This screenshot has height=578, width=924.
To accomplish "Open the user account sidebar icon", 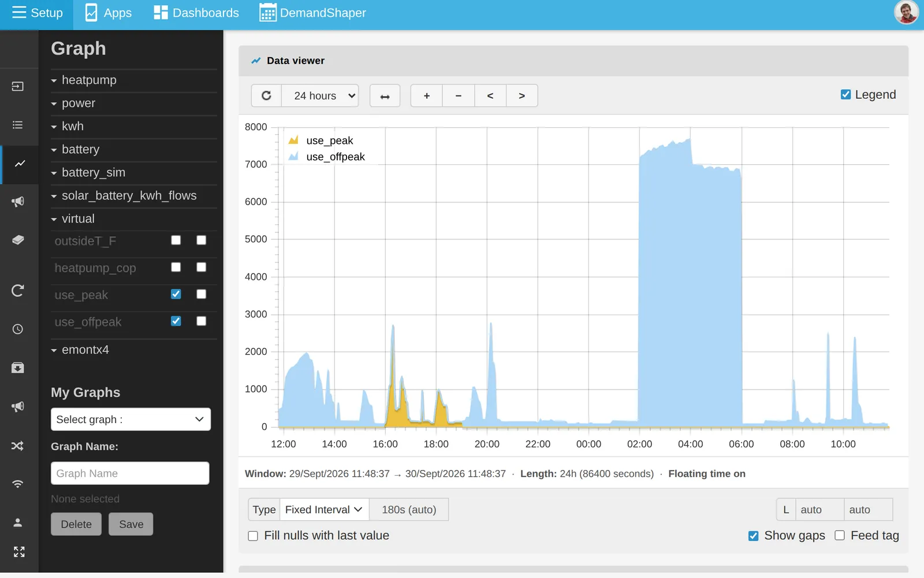I will click(18, 523).
